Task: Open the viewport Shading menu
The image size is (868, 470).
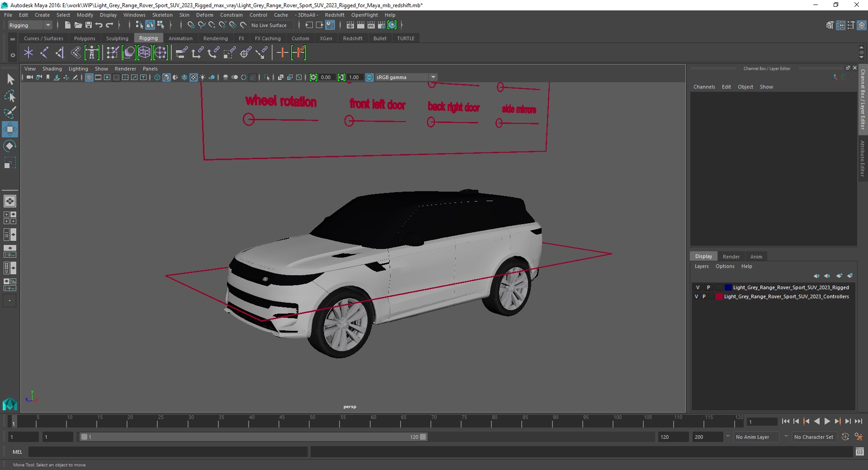Action: coord(52,69)
